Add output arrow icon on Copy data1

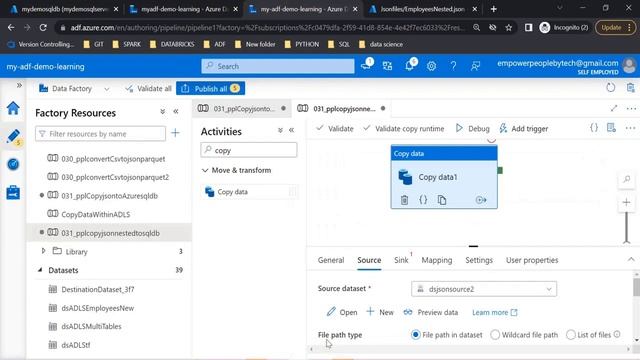coord(481,200)
